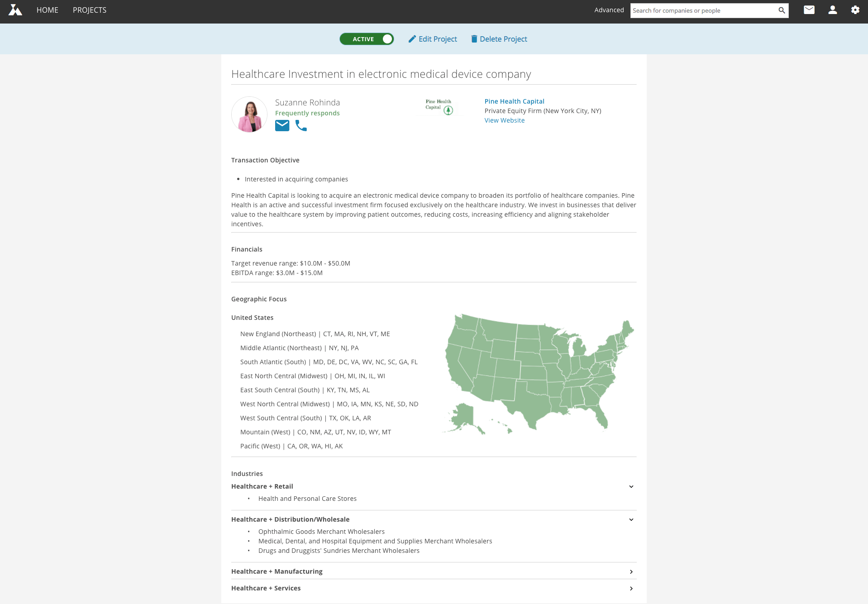868x604 pixels.
Task: Click the EBITDA range line
Action: point(277,273)
